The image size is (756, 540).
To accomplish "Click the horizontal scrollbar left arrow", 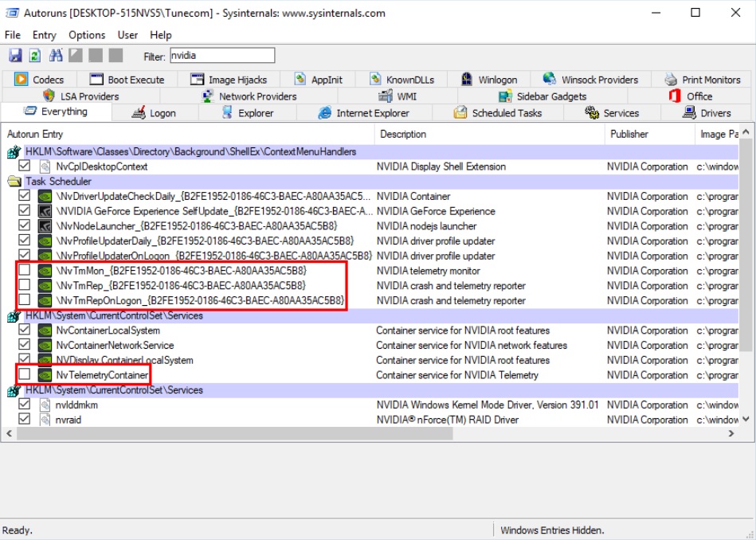I will coord(9,433).
